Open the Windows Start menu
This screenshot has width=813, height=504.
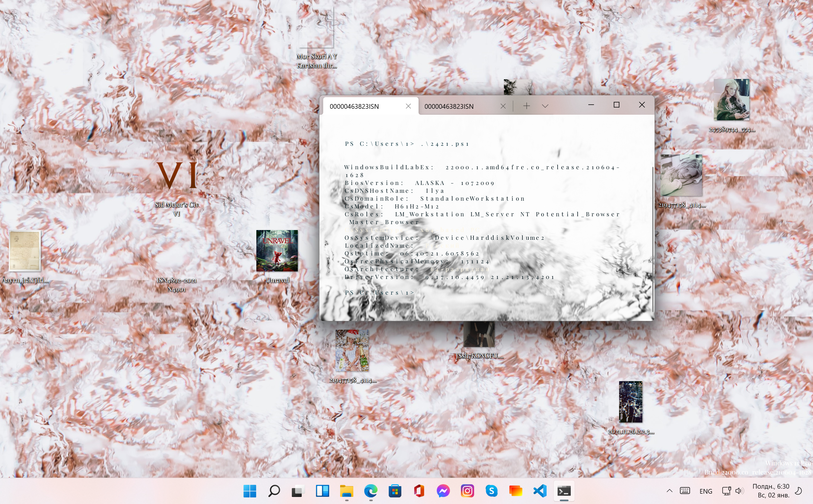tap(249, 491)
